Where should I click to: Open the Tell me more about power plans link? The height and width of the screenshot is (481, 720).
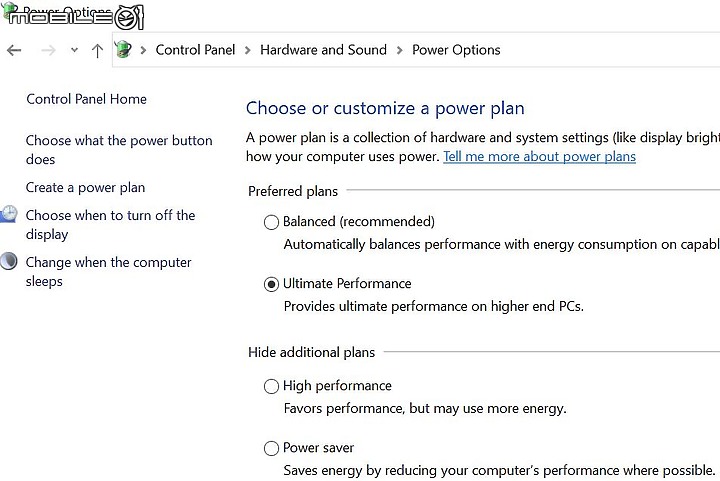pos(539,157)
